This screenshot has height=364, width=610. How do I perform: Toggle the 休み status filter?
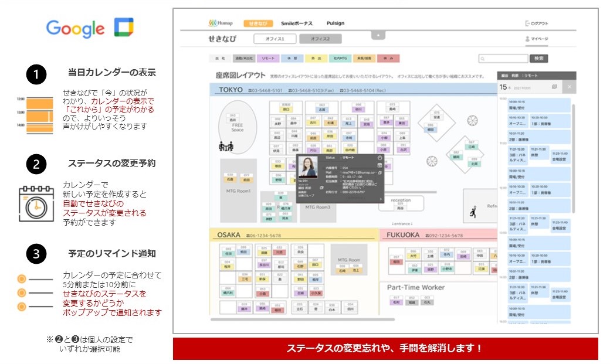(388, 59)
